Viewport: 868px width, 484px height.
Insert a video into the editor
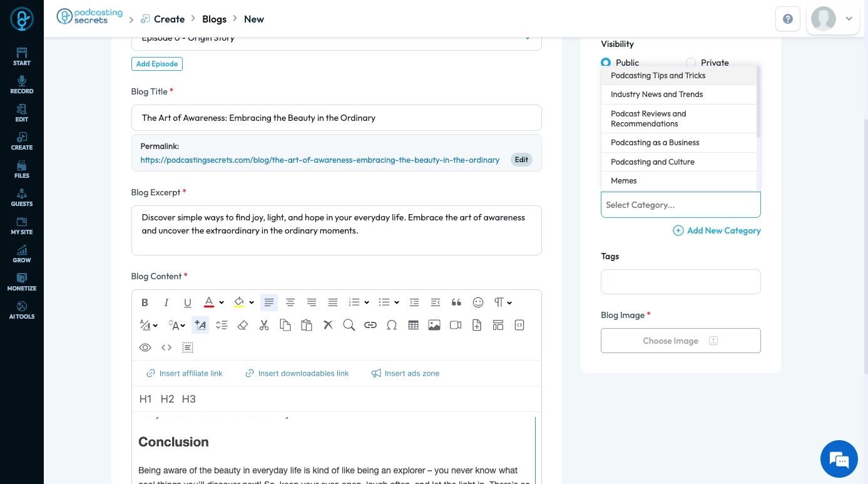pos(456,325)
